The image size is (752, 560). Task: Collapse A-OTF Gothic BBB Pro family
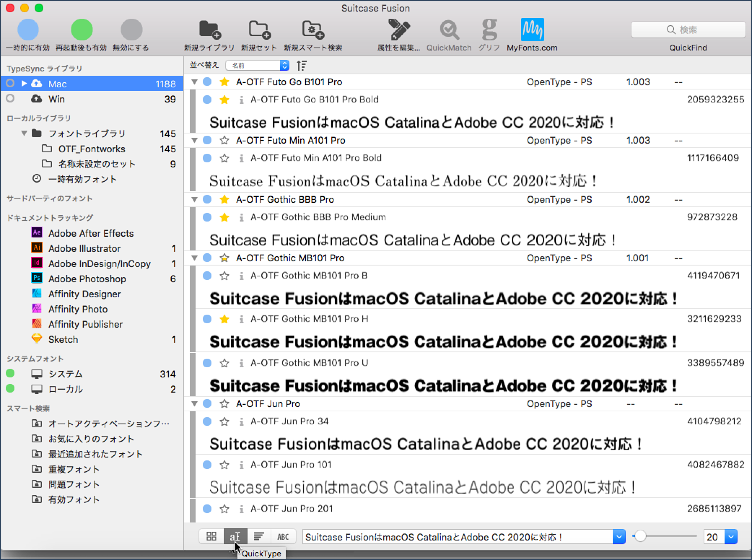[194, 200]
